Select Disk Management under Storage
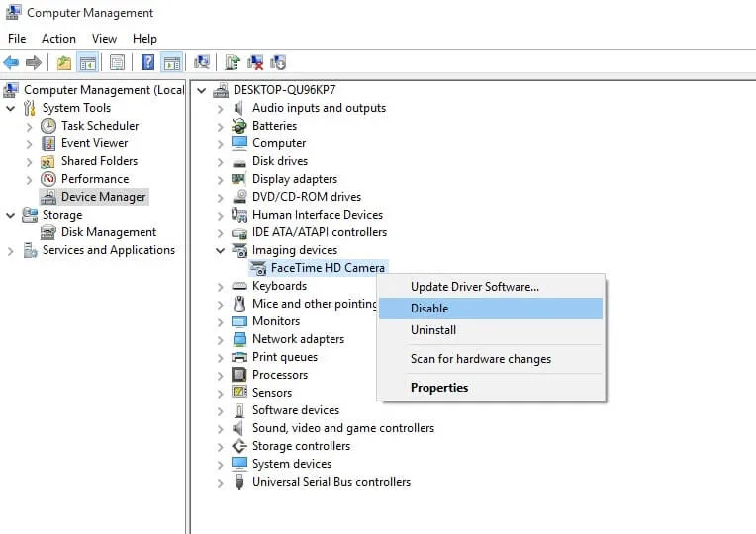Screen dimensions: 756x534 coord(108,232)
